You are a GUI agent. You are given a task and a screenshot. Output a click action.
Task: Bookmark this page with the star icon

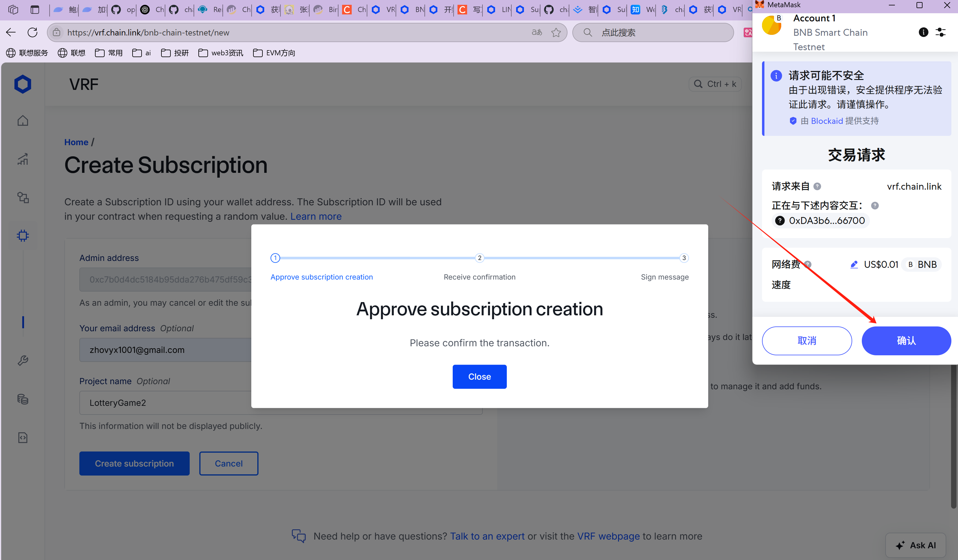pos(556,32)
